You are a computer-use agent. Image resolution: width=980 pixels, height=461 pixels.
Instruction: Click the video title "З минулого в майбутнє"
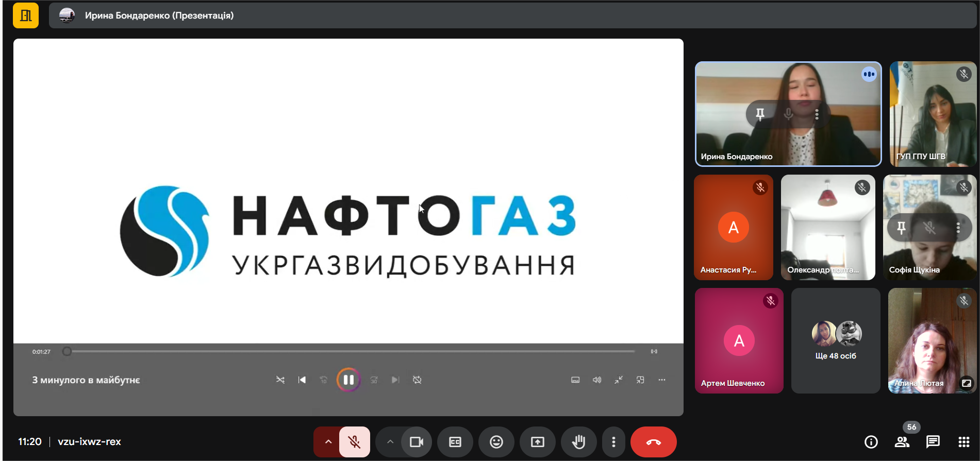(86, 380)
